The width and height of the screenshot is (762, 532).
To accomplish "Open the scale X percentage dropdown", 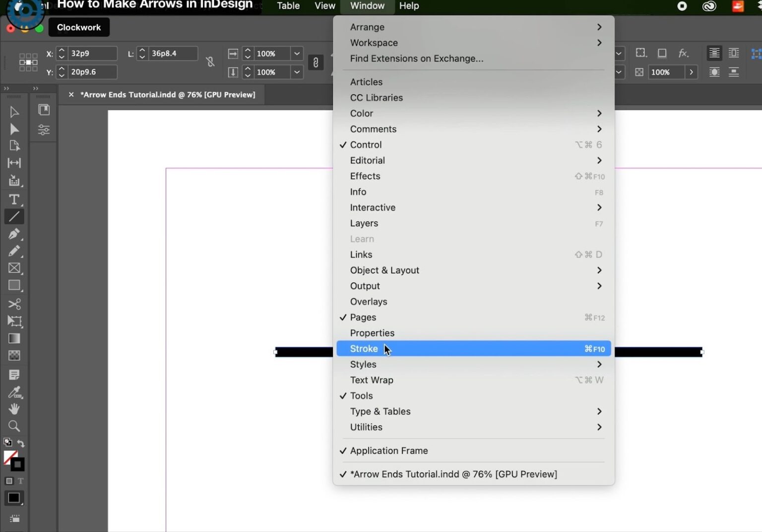I will pos(297,54).
